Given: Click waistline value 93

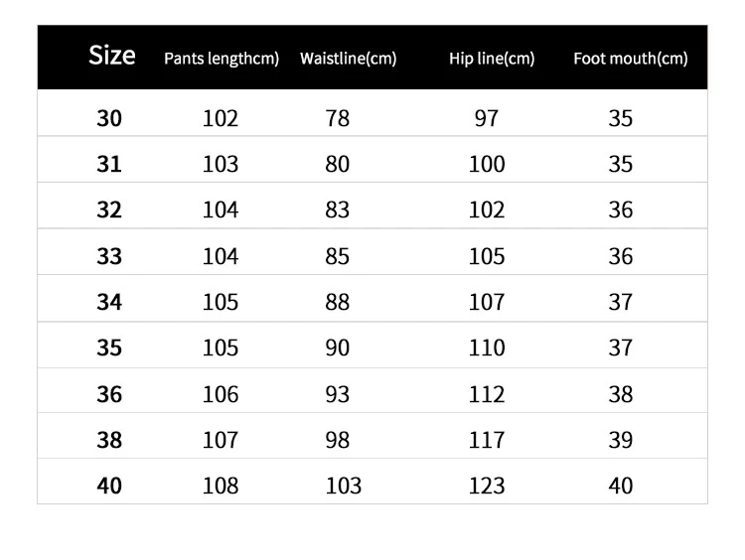Looking at the screenshot, I should point(338,394).
